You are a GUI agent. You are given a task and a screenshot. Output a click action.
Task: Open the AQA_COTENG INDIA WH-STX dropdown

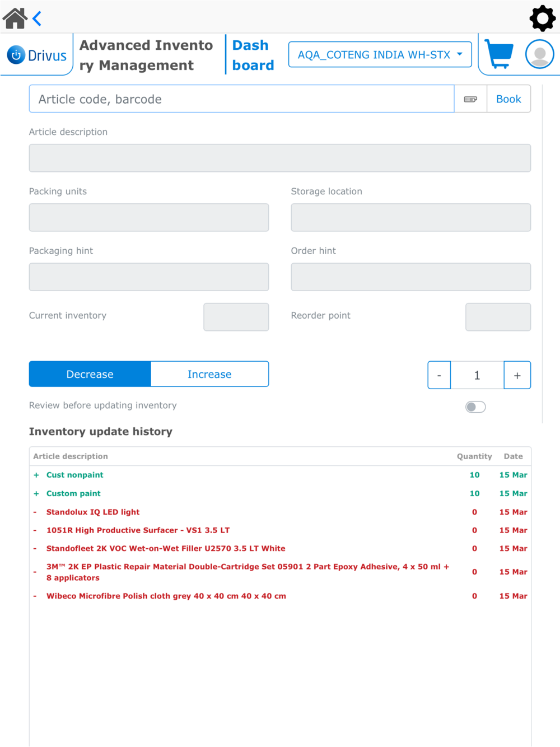380,55
